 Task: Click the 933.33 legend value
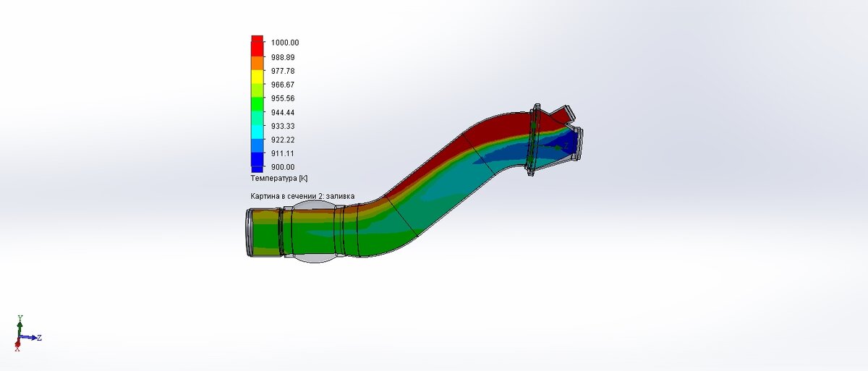[283, 126]
